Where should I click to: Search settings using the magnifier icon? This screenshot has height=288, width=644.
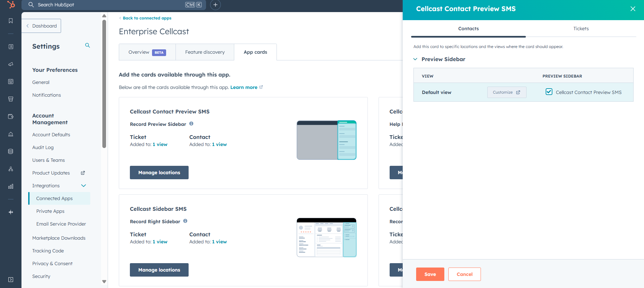(88, 45)
